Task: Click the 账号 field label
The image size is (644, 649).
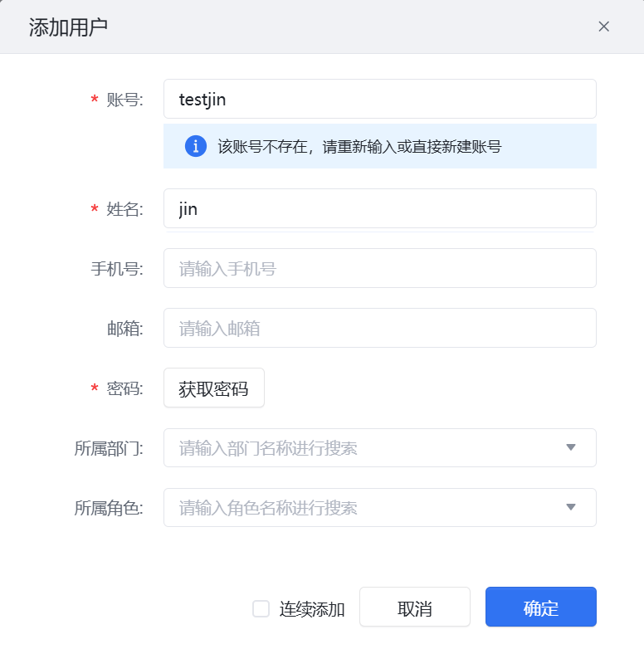Action: pos(124,100)
